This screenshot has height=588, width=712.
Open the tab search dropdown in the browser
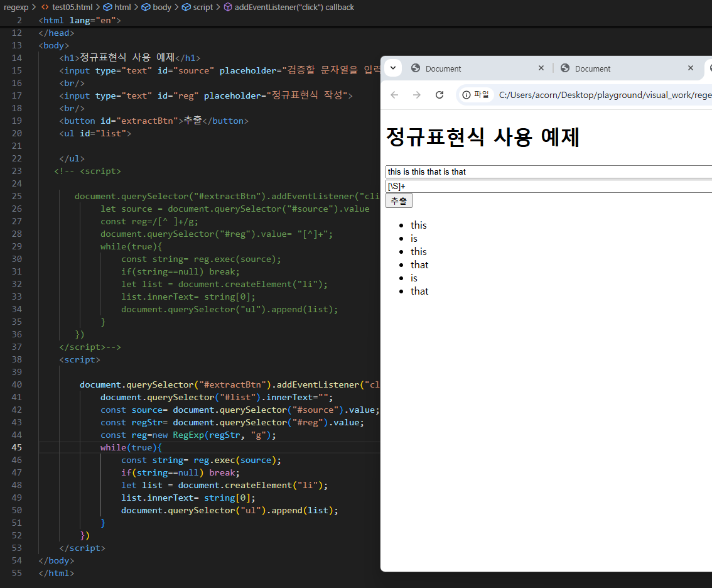(393, 68)
